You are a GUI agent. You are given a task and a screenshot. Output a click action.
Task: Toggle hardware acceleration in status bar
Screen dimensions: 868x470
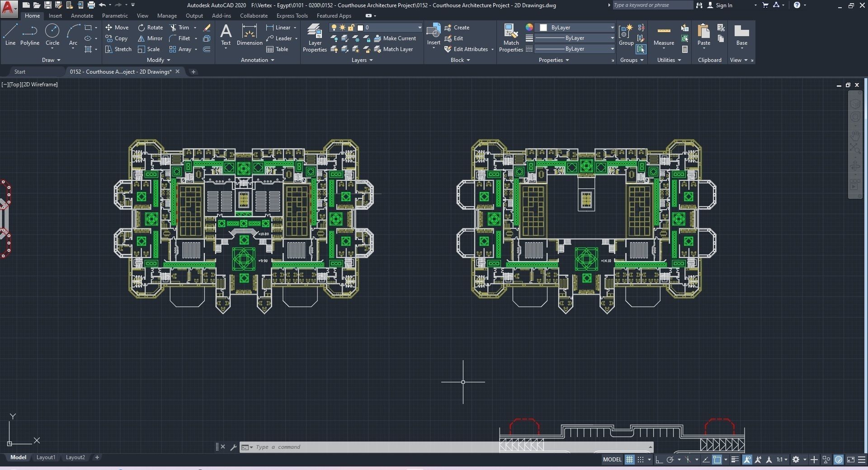(x=839, y=460)
